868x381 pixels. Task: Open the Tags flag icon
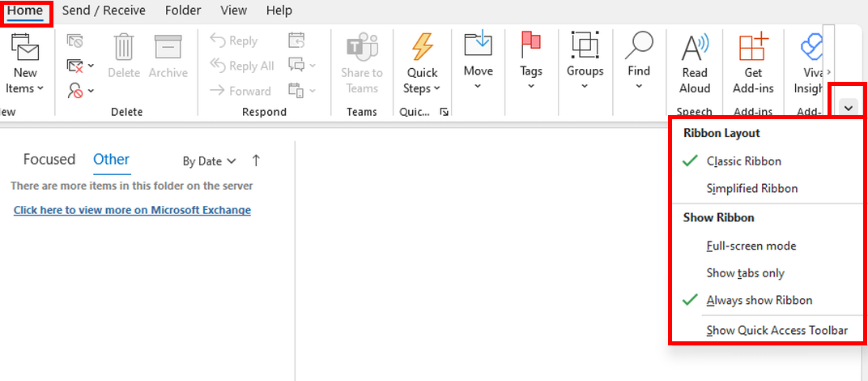coord(531,45)
